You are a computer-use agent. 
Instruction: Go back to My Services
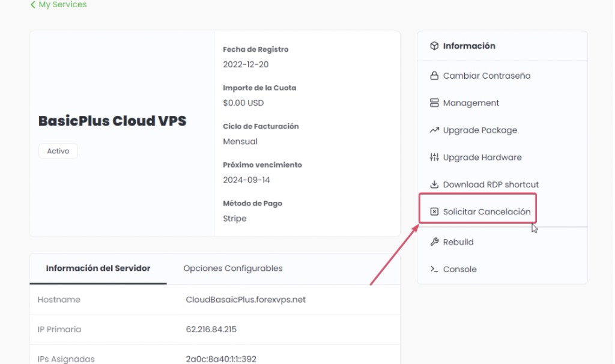(x=62, y=5)
